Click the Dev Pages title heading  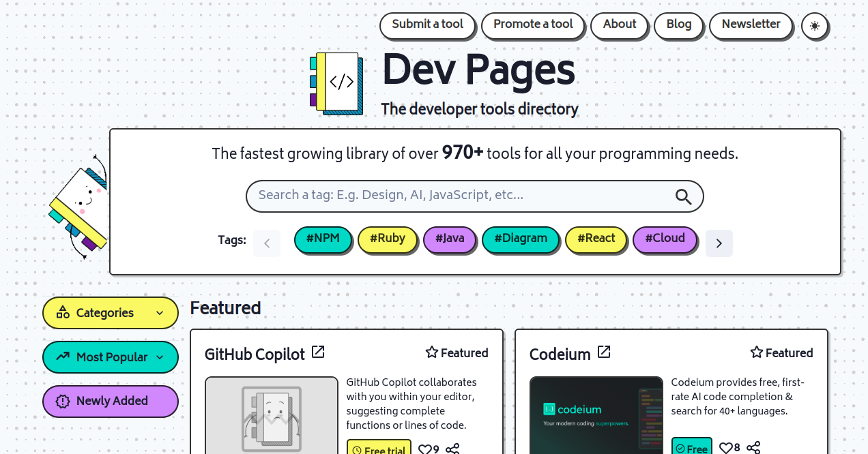(478, 71)
